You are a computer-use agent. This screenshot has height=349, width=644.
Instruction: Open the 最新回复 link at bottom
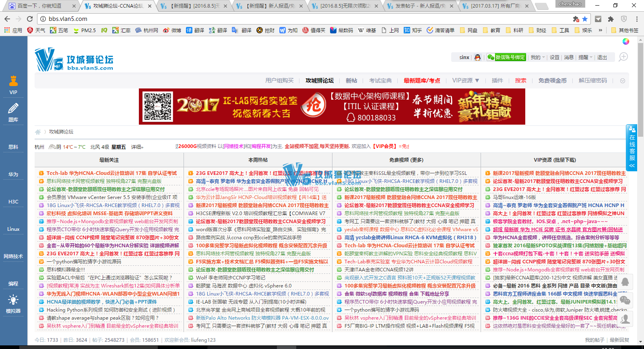click(x=619, y=340)
